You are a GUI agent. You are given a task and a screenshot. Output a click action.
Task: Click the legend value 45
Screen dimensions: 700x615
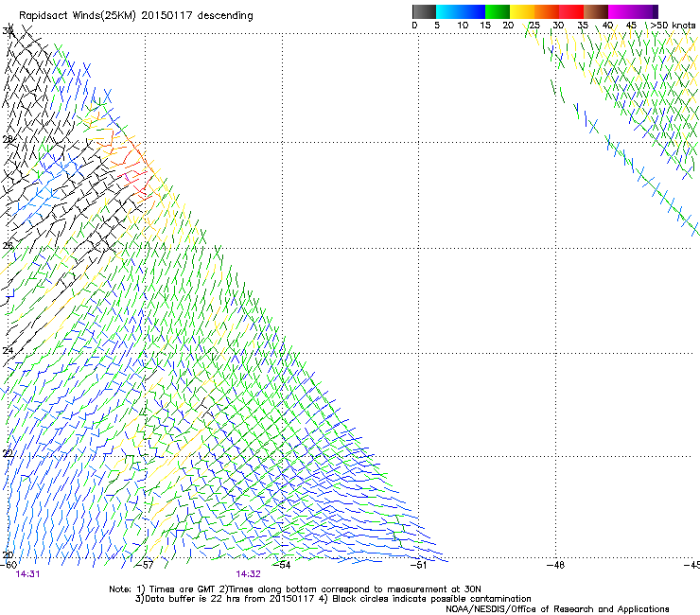pos(631,26)
